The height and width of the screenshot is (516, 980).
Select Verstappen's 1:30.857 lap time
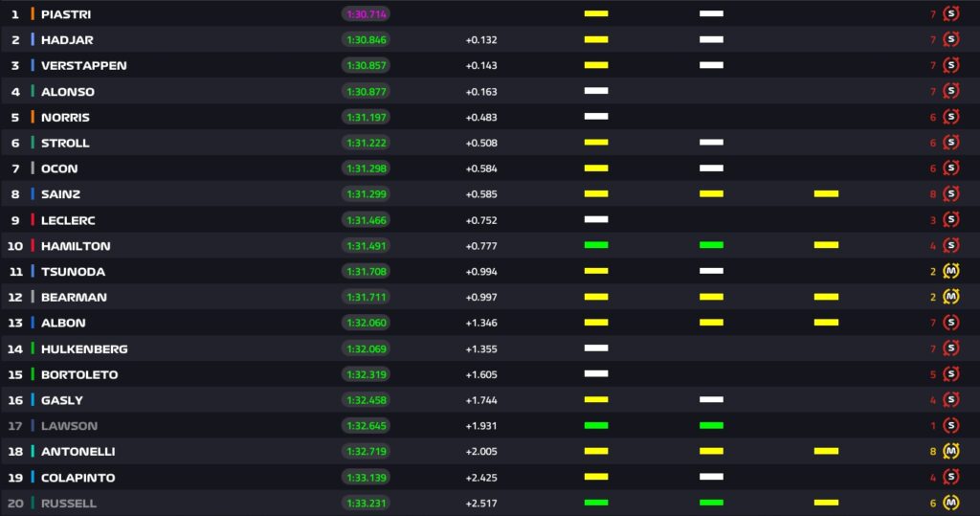point(366,66)
